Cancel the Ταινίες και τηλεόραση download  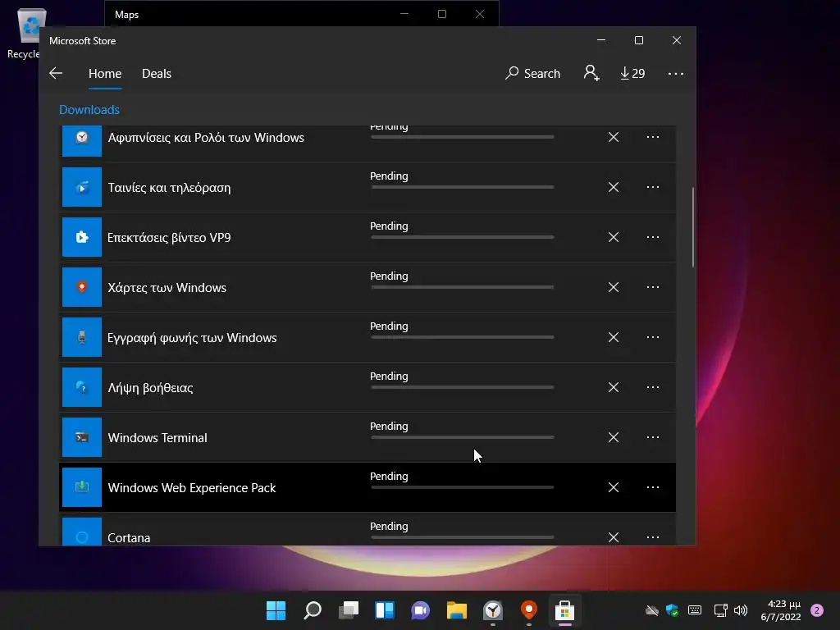pos(614,187)
